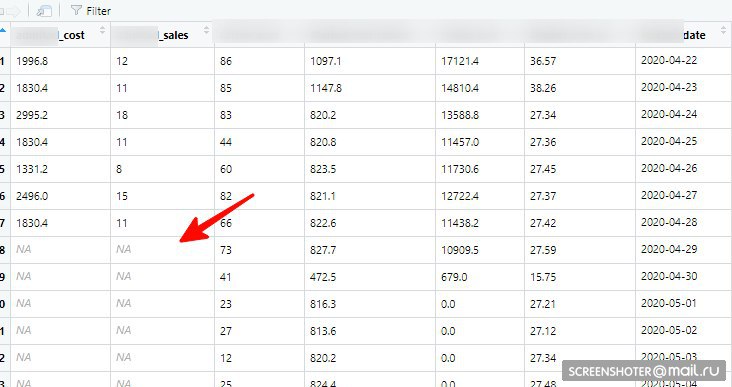This screenshot has width=732, height=387.
Task: Click 0.0 cell in 2020-05-01 row
Action: pyautogui.click(x=448, y=305)
